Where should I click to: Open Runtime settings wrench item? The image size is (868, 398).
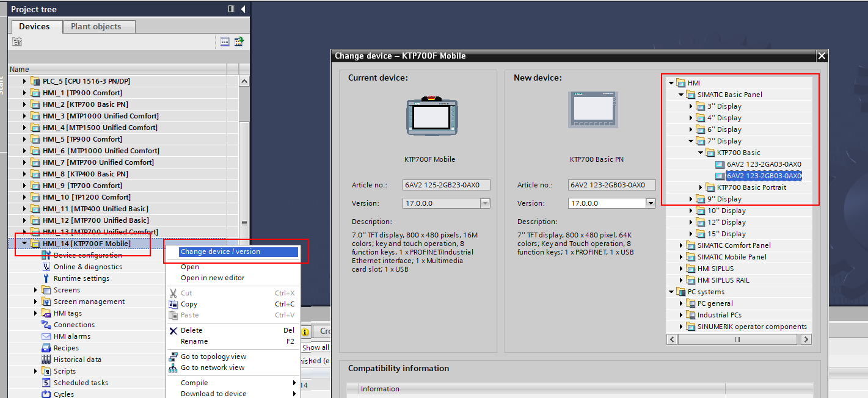pos(81,278)
